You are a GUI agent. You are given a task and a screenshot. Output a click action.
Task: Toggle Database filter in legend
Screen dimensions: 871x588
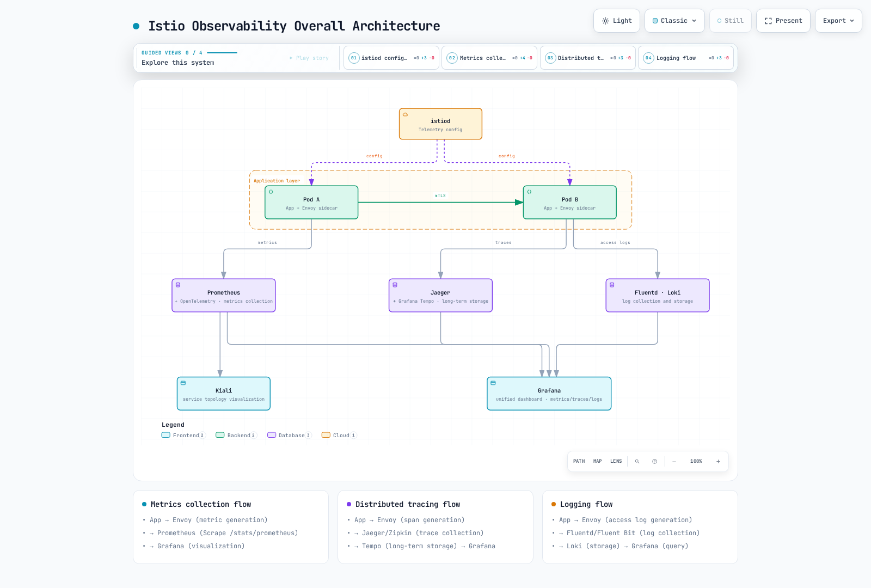[x=289, y=435]
